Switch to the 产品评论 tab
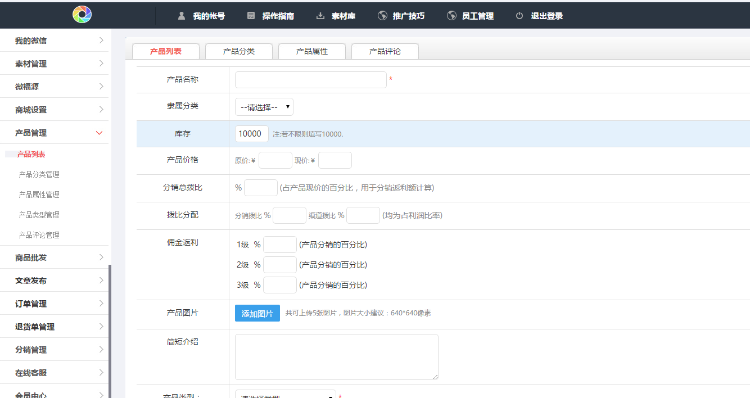 tap(385, 51)
